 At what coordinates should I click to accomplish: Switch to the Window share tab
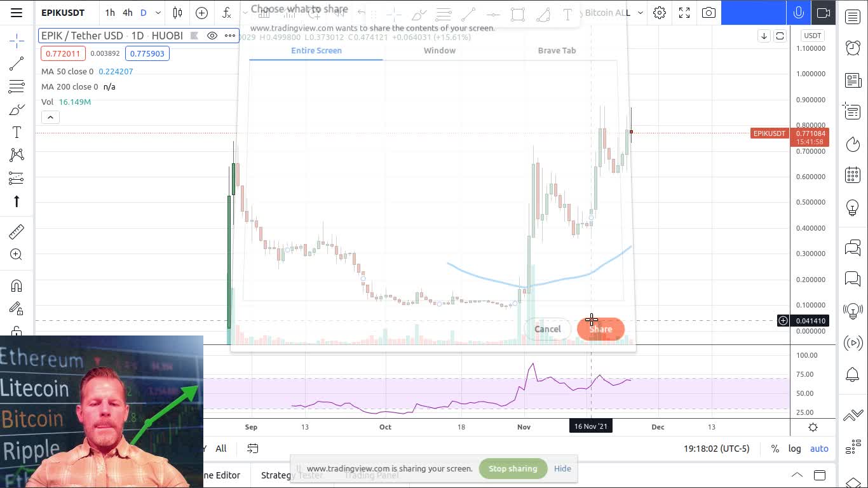(x=440, y=51)
